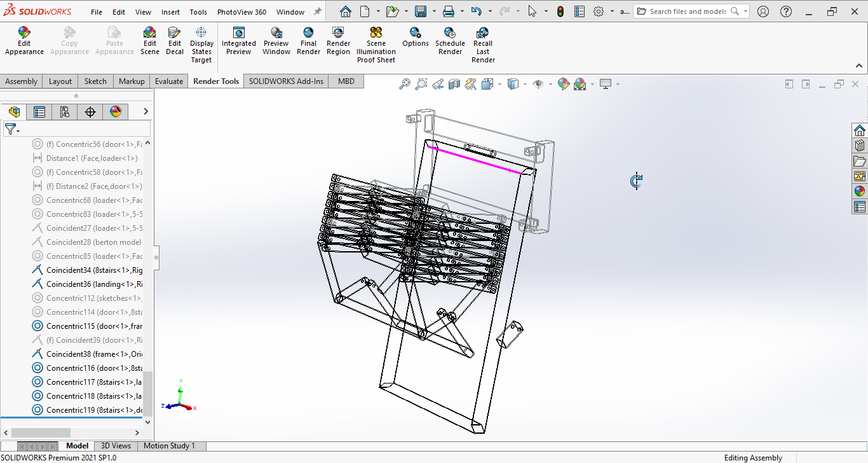Click the Edit Appearance color ball in view toolbar
868x463 pixels.
point(563,84)
